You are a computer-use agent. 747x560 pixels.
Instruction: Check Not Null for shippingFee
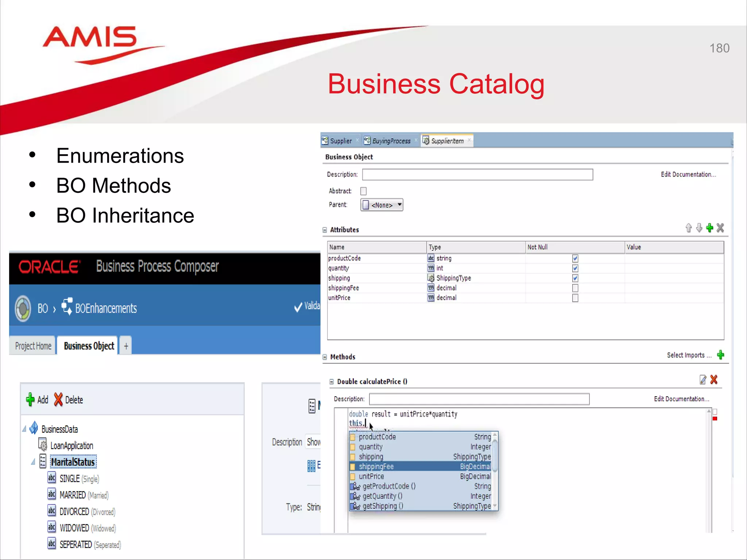575,288
